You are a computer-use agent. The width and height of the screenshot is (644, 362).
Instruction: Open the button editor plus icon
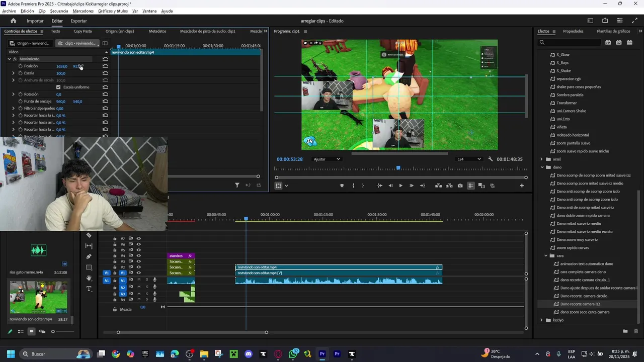(522, 186)
